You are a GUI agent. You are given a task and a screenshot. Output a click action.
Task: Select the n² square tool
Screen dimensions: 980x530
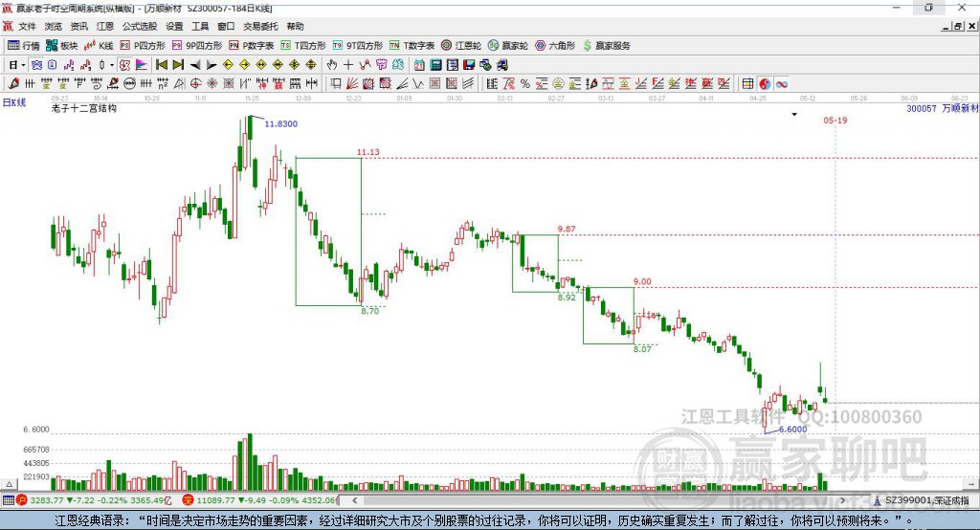(x=163, y=84)
